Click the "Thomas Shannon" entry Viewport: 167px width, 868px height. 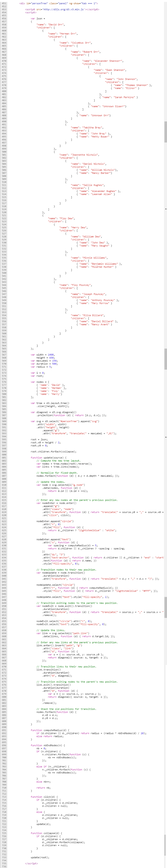coord(132,85)
